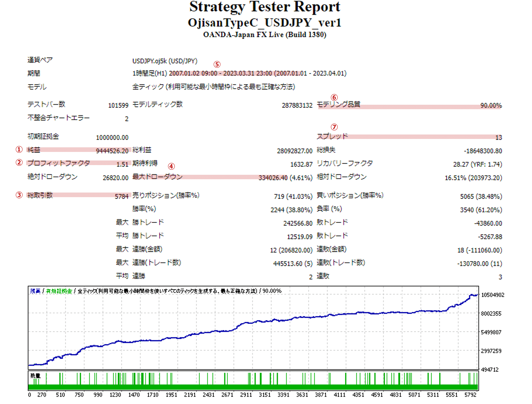
Task: Click the circled number 5 marker
Action: 217,64
